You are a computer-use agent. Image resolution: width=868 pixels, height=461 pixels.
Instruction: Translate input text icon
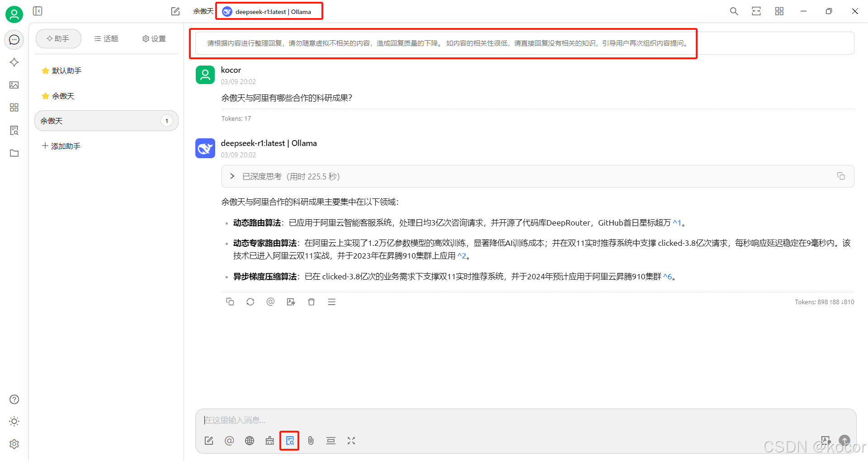826,441
